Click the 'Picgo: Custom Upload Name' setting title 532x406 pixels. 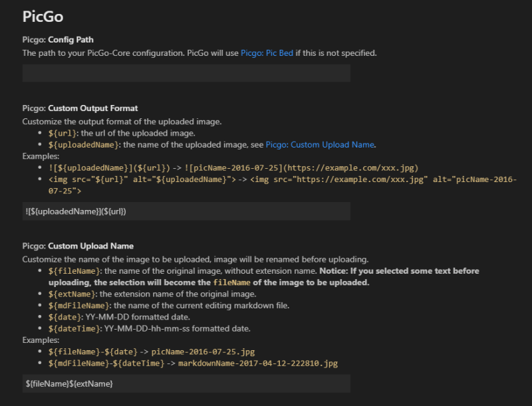(78, 246)
